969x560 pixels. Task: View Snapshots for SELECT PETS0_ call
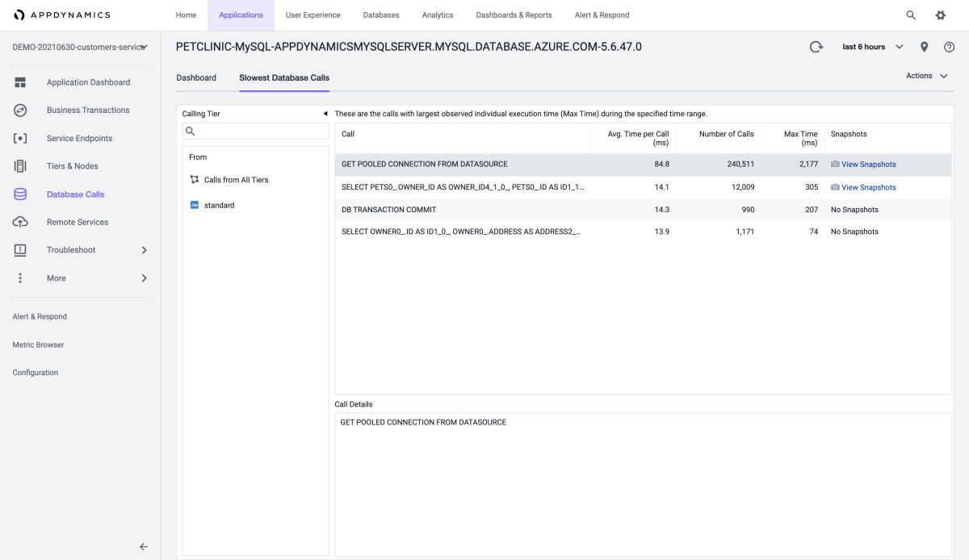(869, 187)
